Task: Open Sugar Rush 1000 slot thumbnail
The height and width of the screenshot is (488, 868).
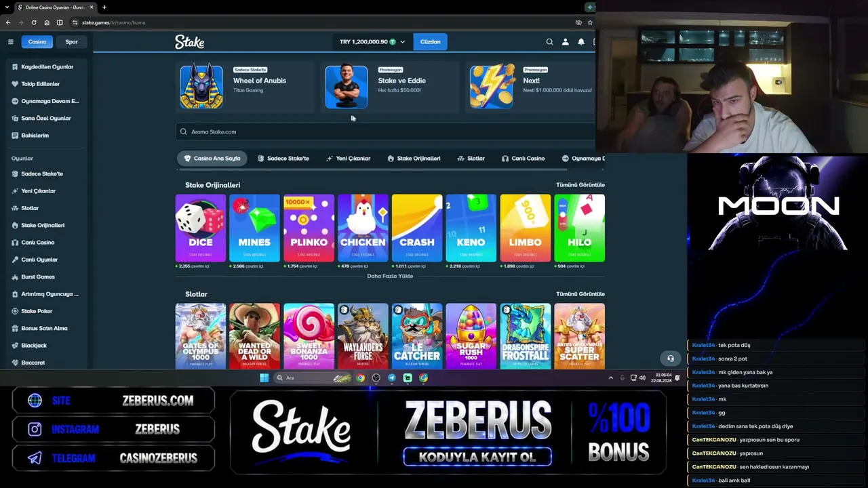Action: (471, 336)
